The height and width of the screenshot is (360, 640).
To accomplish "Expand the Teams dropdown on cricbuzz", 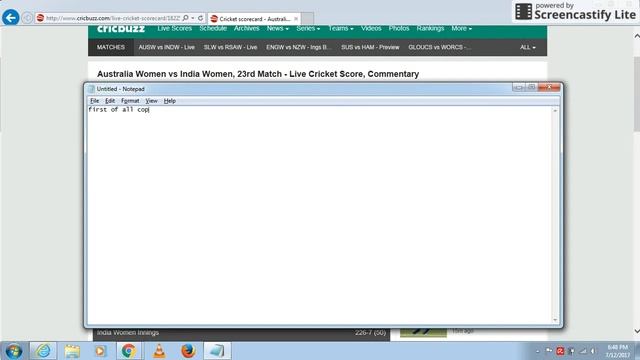I will (x=341, y=29).
